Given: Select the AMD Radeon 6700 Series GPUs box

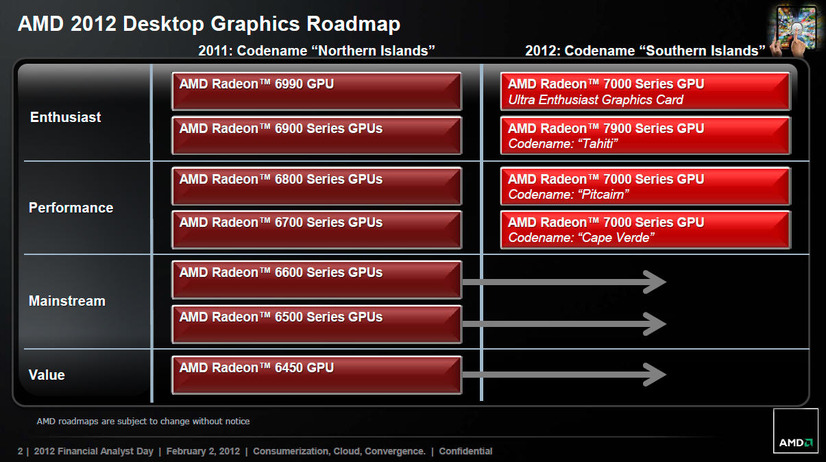Looking at the screenshot, I should pyautogui.click(x=317, y=230).
